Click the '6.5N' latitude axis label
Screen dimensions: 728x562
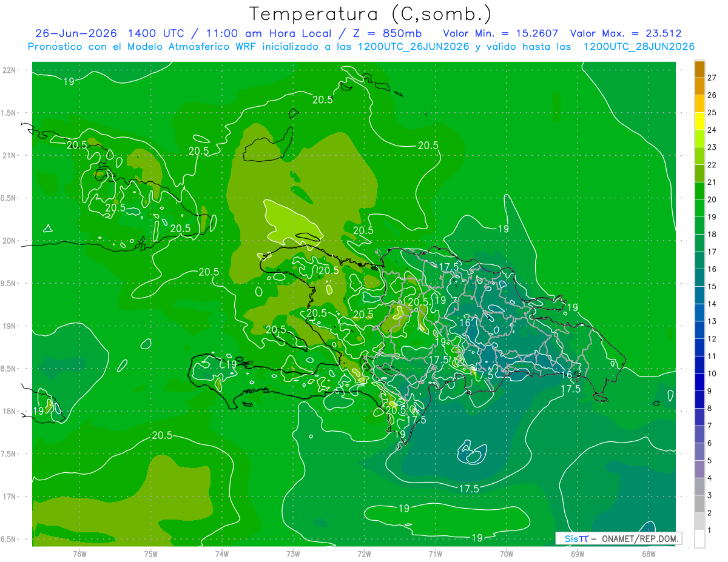point(8,539)
